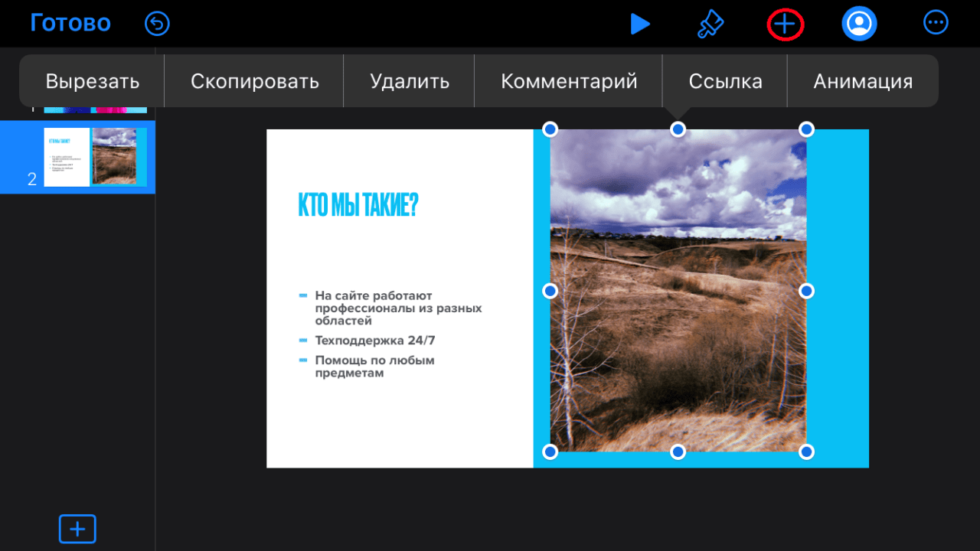Click the insert plus icon in top toolbar
The image size is (980, 551).
click(785, 24)
